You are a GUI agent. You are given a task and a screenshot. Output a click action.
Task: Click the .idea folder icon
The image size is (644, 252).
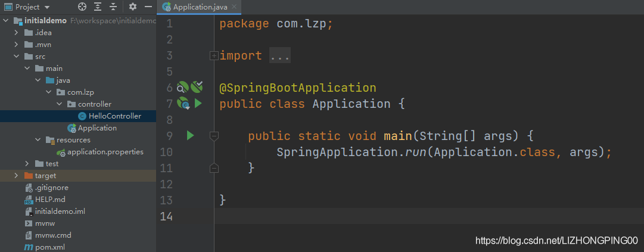coord(29,32)
